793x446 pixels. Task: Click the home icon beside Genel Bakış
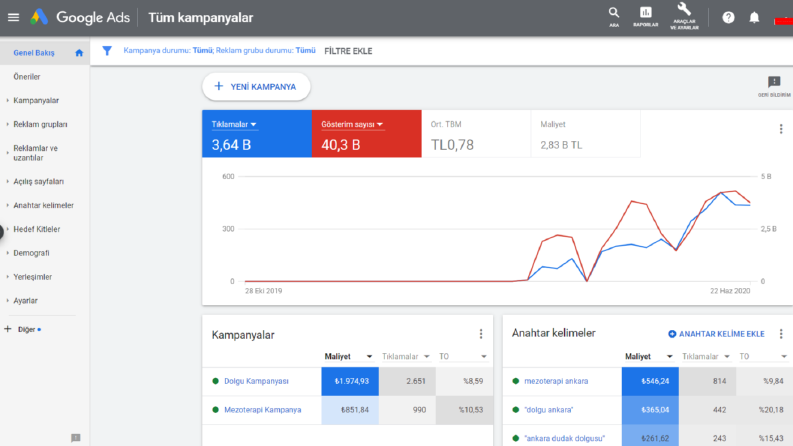[79, 53]
